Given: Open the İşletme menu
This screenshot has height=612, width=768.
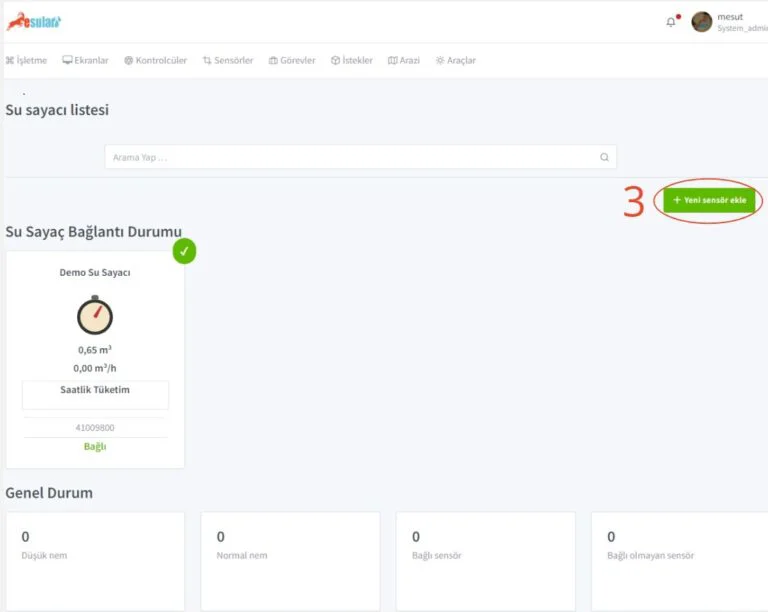Looking at the screenshot, I should pyautogui.click(x=27, y=60).
